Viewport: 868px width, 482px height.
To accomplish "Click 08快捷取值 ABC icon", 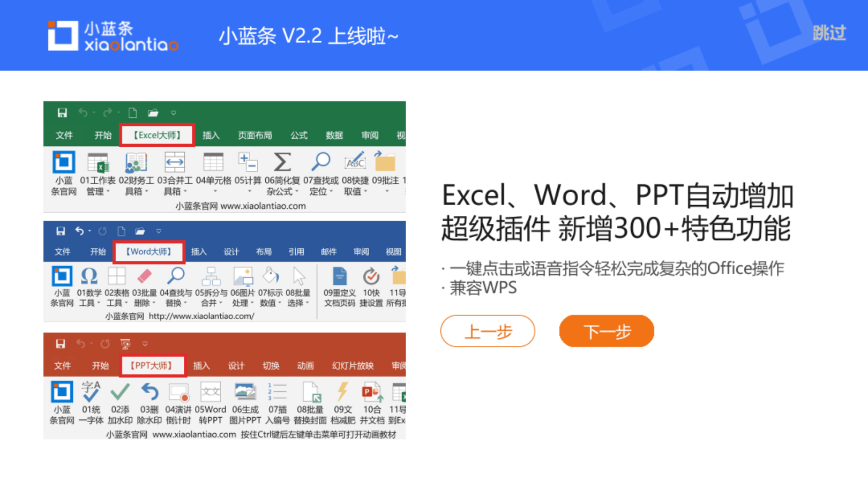I will click(355, 162).
